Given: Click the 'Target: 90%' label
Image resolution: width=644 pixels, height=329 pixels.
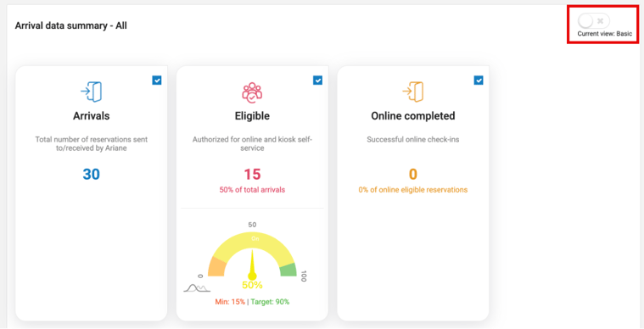Looking at the screenshot, I should [x=271, y=302].
